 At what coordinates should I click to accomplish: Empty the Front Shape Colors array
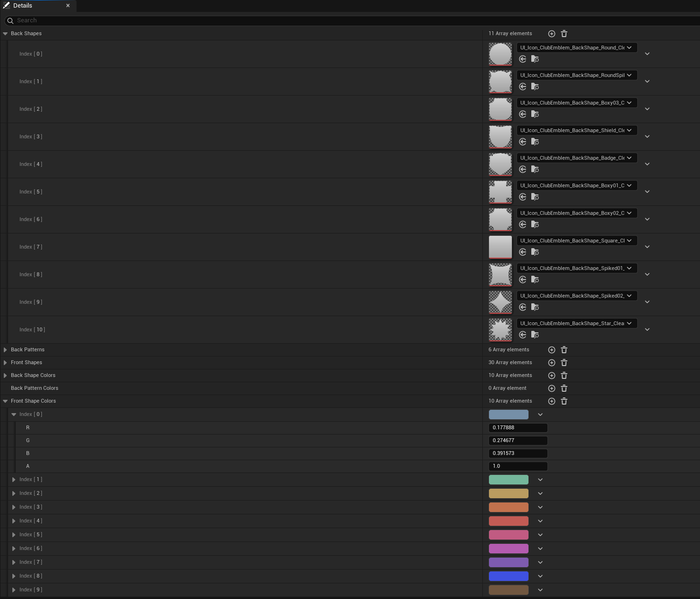[564, 401]
